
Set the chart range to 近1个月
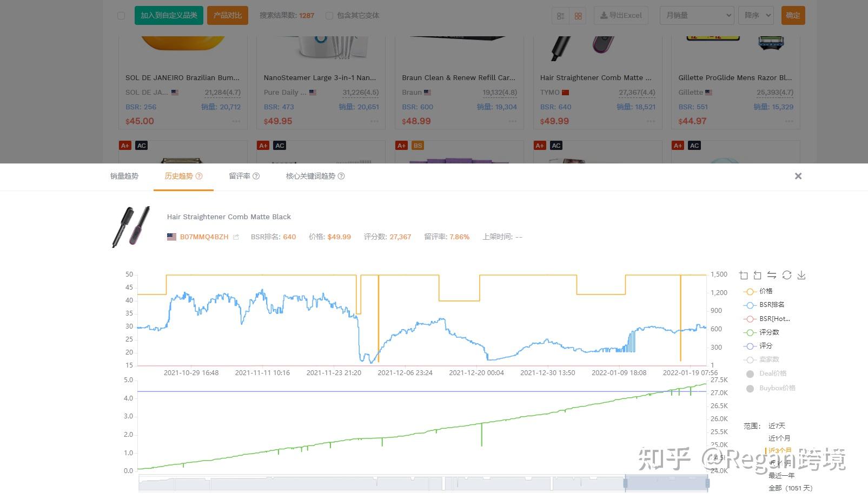point(779,438)
